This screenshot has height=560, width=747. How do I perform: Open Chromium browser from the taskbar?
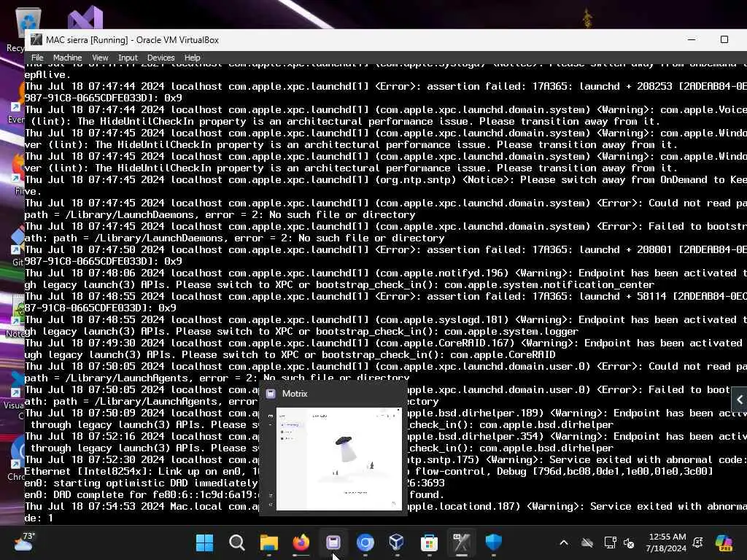365,542
